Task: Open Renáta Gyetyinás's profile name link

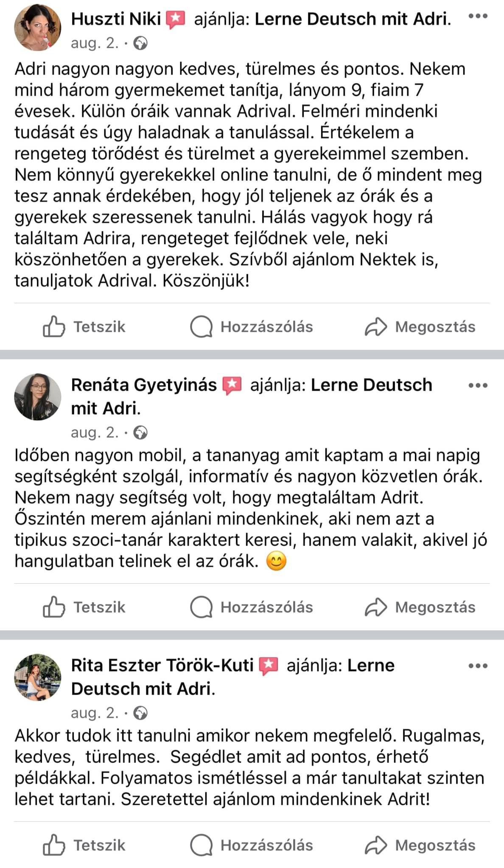Action: pos(144,385)
